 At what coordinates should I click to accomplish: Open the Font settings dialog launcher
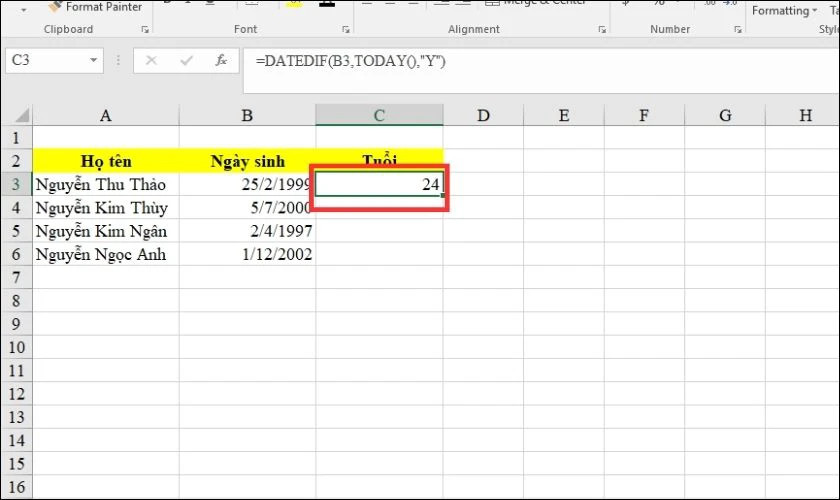(x=346, y=30)
